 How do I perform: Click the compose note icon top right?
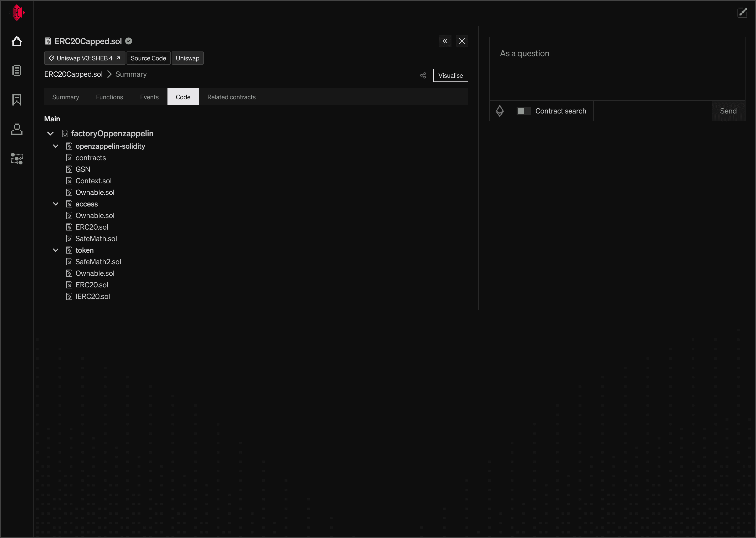(742, 13)
